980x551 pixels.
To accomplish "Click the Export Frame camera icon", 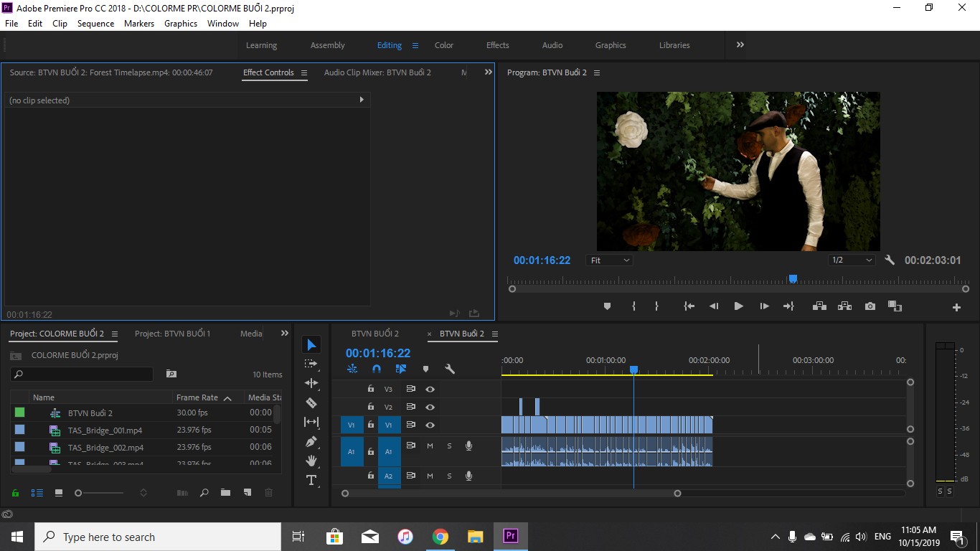I will pyautogui.click(x=870, y=306).
